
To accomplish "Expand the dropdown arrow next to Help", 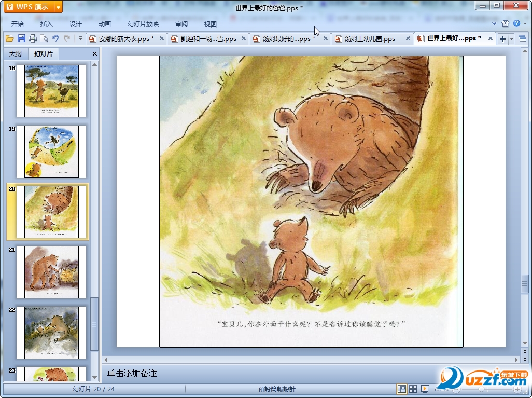I will (x=525, y=23).
